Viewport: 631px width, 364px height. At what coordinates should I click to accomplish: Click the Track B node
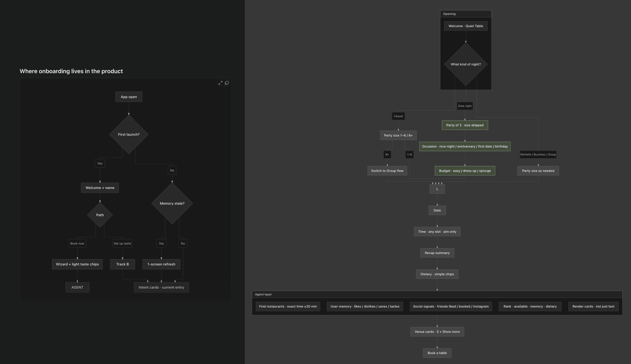123,264
